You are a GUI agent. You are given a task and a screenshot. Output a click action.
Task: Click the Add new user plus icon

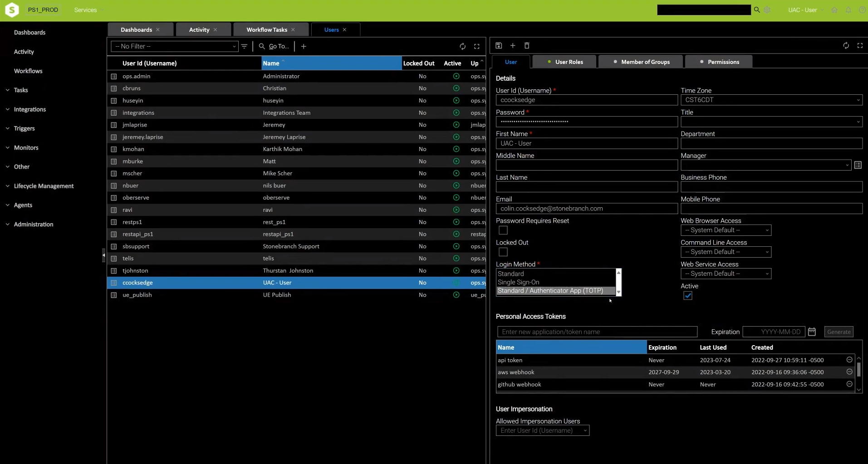(513, 45)
